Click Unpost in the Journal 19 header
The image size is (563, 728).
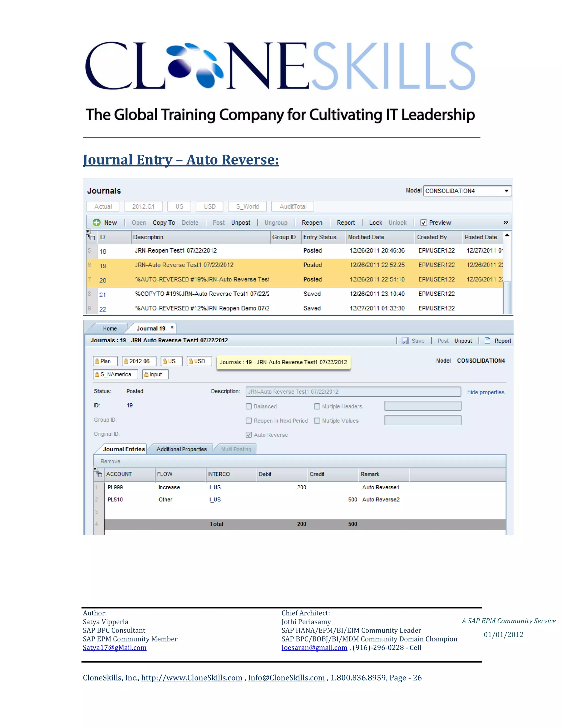[463, 341]
